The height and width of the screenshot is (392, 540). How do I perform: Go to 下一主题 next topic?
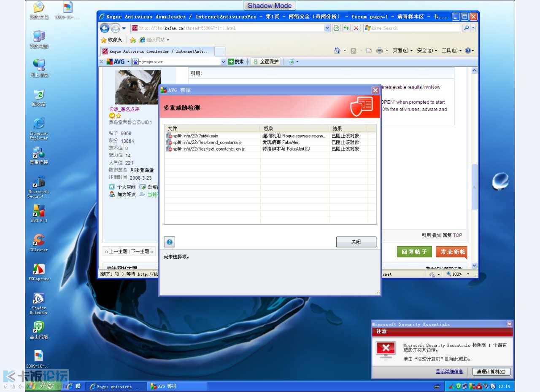pyautogui.click(x=140, y=252)
